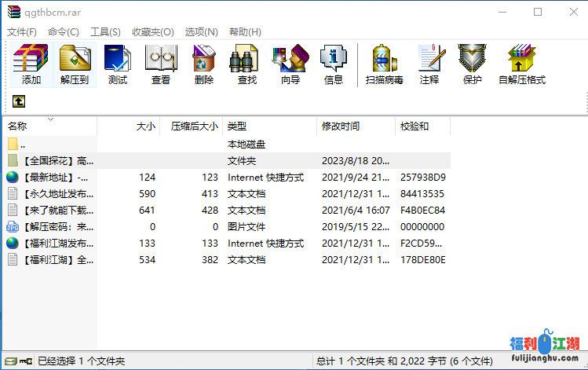The height and width of the screenshot is (370, 588).
Task: Click the Protect (保护) archive icon
Action: (473, 64)
